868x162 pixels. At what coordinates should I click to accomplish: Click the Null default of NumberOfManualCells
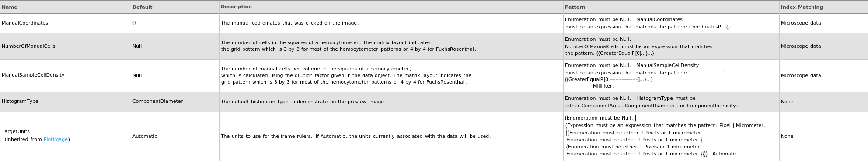[x=137, y=46]
